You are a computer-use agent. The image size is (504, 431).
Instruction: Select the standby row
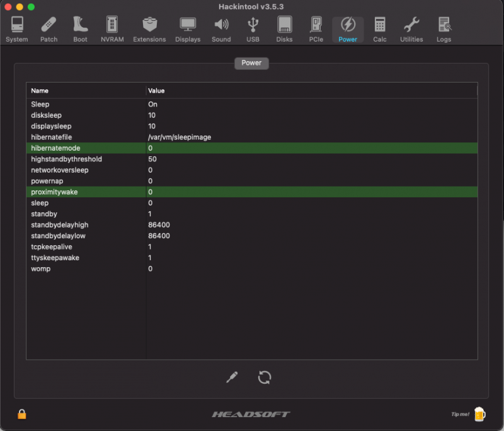[x=251, y=214]
